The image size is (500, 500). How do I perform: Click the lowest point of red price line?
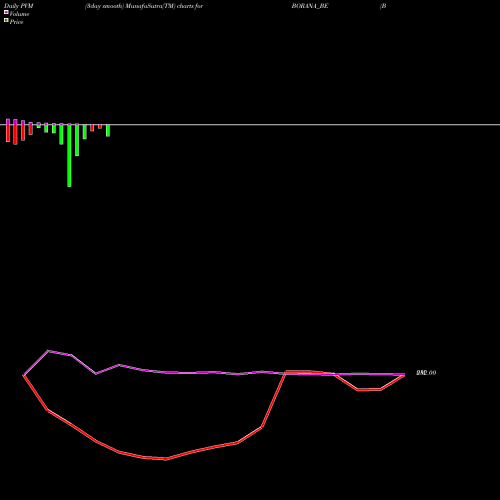point(166,459)
